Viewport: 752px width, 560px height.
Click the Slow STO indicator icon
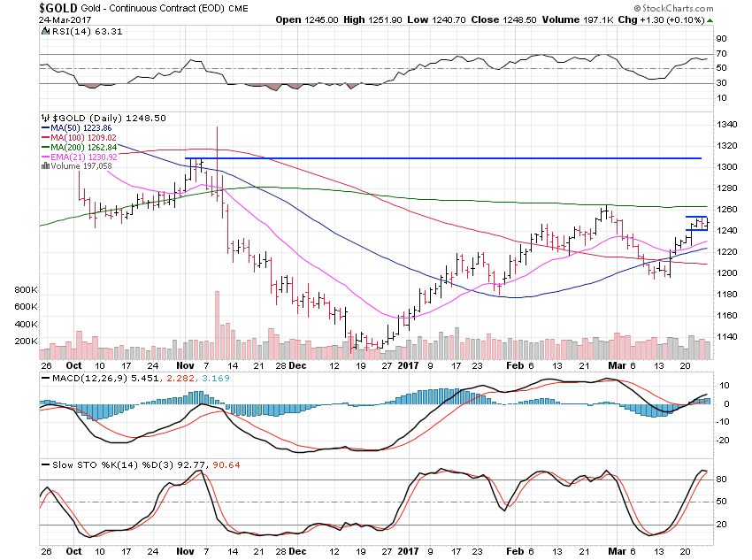[44, 464]
